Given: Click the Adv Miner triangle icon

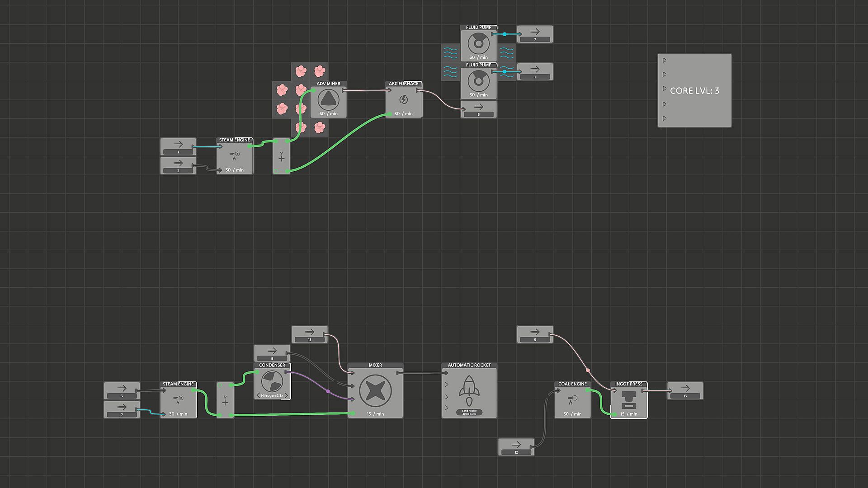Looking at the screenshot, I should (328, 99).
